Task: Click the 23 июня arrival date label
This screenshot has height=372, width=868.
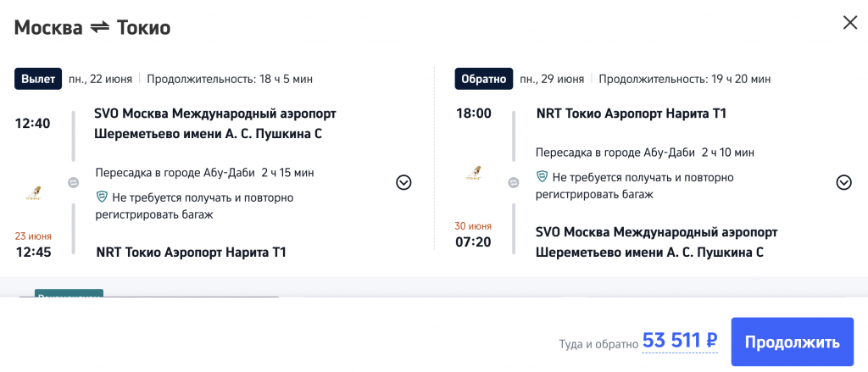Action: click(33, 236)
